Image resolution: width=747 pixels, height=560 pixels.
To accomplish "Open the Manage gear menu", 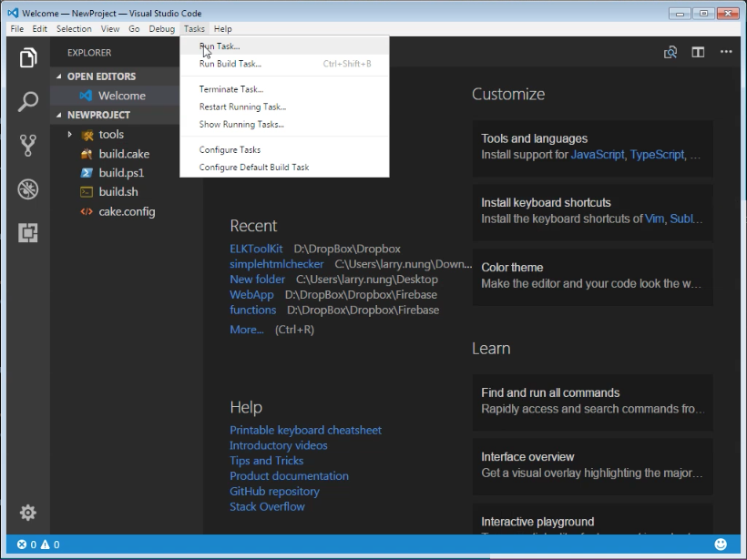I will [x=28, y=513].
